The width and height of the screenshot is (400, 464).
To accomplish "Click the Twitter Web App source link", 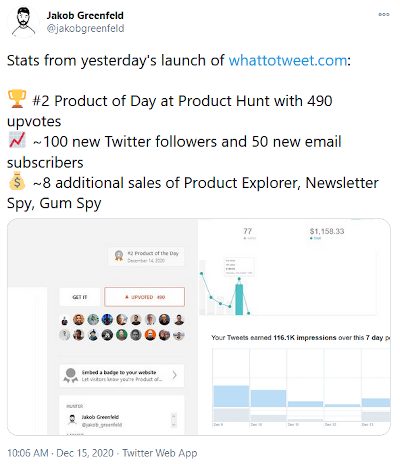I will pyautogui.click(x=160, y=453).
